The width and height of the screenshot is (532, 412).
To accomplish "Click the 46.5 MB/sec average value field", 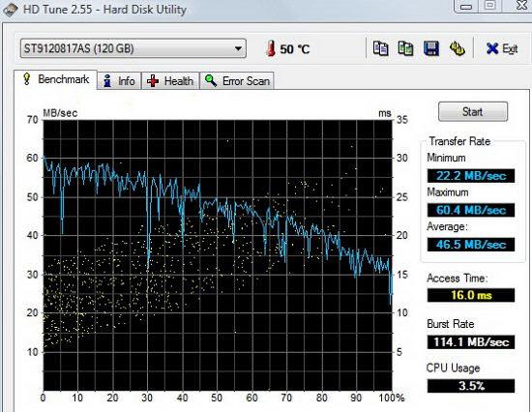I will (471, 245).
